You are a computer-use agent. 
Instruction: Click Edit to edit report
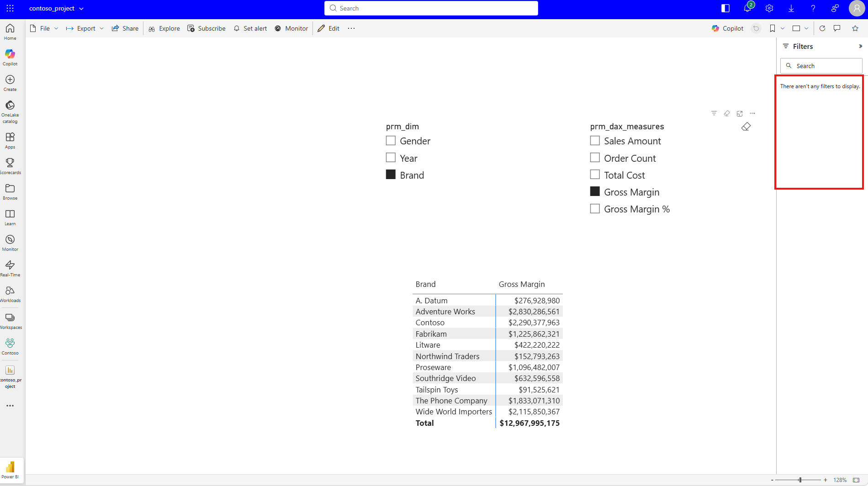[x=329, y=28]
